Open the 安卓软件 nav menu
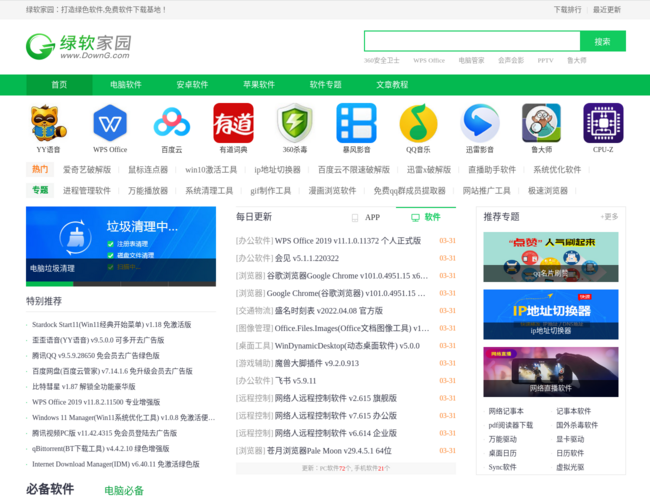Viewport: 650px width, 500px height. [x=192, y=85]
